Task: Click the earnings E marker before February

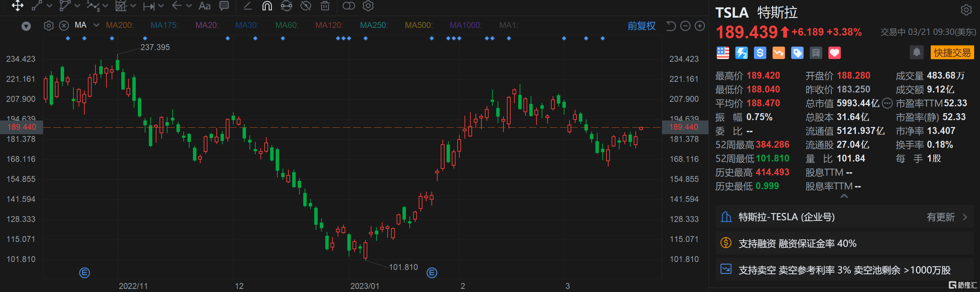Action: [432, 273]
